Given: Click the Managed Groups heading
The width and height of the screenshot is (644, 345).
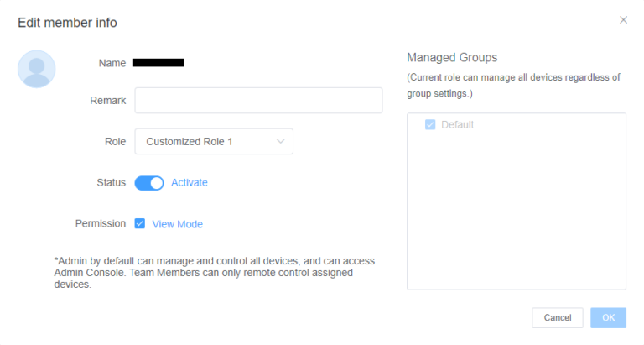Looking at the screenshot, I should [x=452, y=58].
